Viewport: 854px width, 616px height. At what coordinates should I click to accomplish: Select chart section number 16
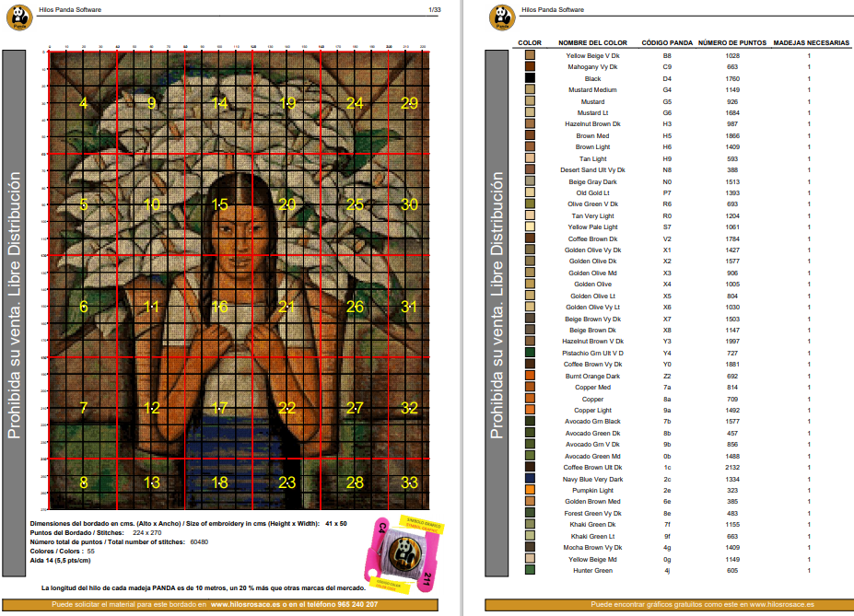pyautogui.click(x=219, y=307)
